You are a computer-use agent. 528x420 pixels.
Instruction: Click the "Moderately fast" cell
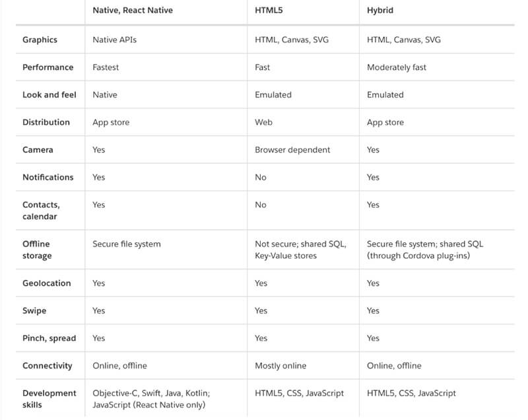pos(397,67)
